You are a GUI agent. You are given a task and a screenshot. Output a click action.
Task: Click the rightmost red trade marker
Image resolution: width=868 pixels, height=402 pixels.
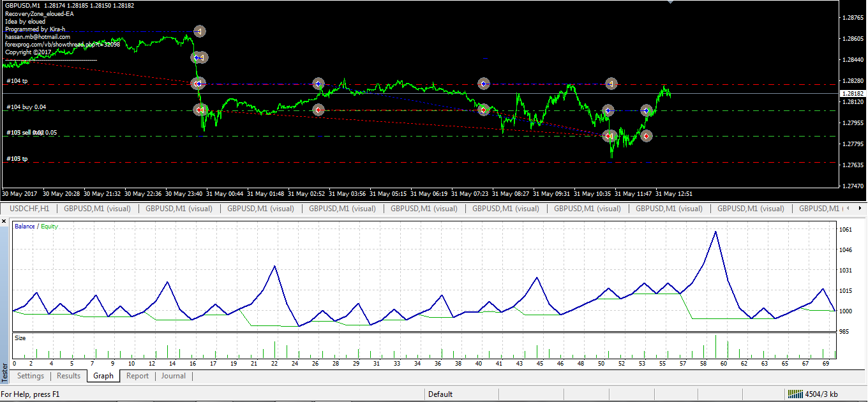pos(647,136)
